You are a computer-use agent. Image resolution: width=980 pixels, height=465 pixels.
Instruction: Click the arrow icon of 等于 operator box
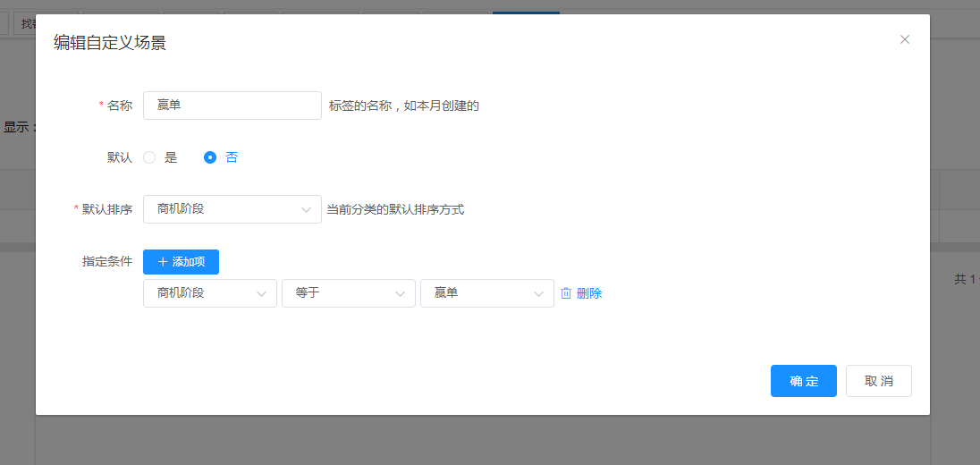tap(400, 293)
